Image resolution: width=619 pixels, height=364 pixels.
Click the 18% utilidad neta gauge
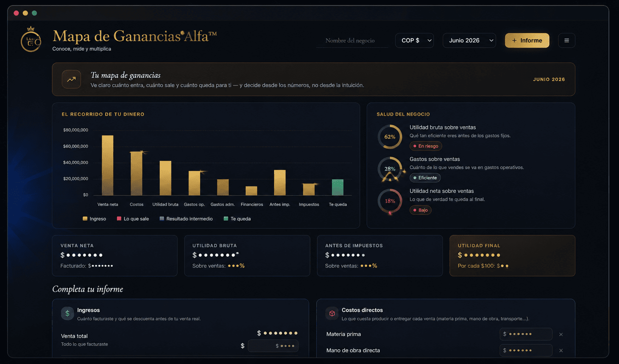[x=390, y=201]
